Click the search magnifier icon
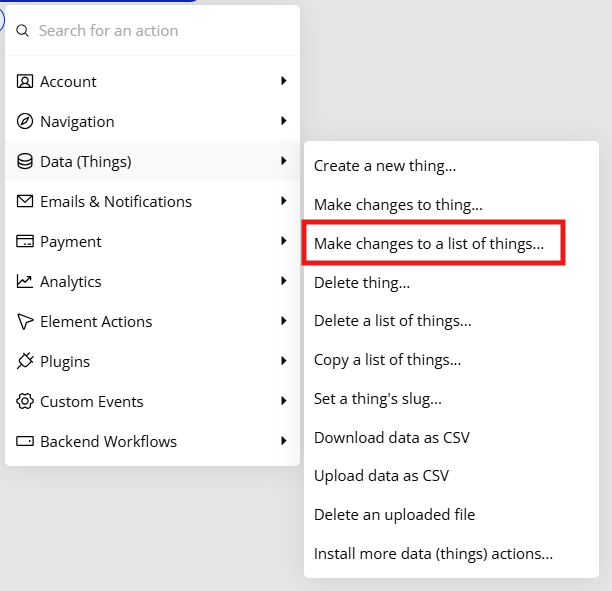This screenshot has width=612, height=591. point(22,30)
